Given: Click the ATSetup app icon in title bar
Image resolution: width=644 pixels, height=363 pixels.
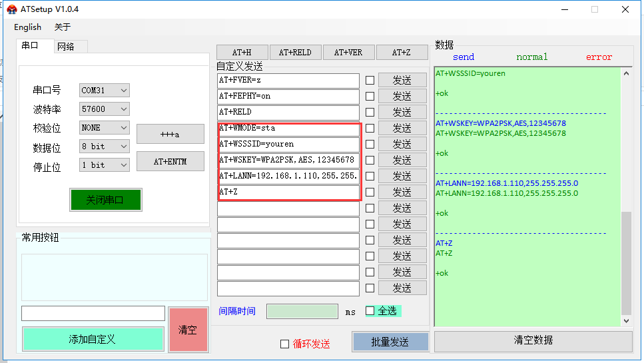Looking at the screenshot, I should pyautogui.click(x=12, y=9).
